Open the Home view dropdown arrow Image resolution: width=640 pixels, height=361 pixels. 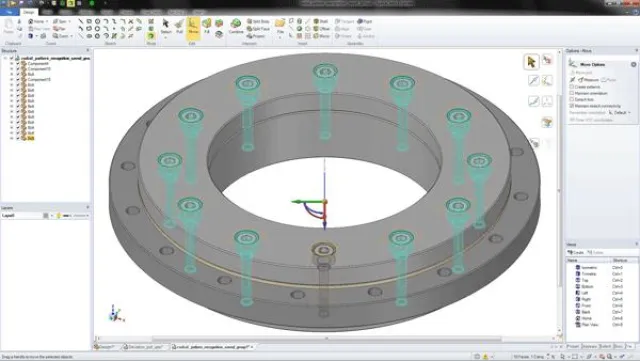(x=47, y=21)
